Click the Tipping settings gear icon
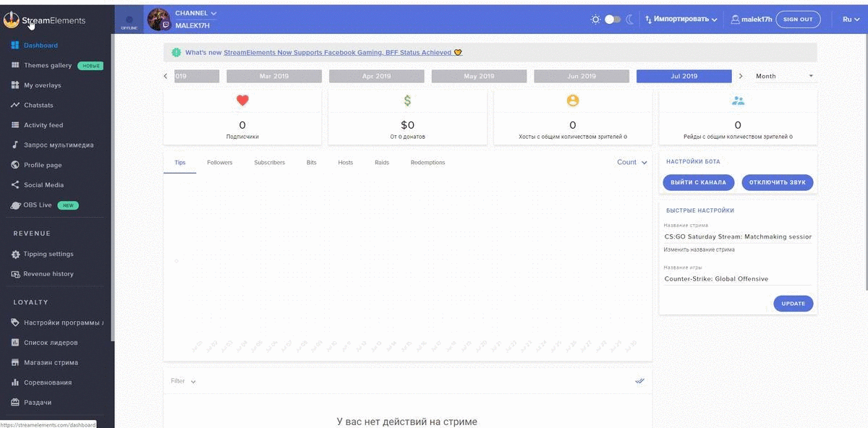Viewport: 868px width, 428px height. click(x=15, y=254)
